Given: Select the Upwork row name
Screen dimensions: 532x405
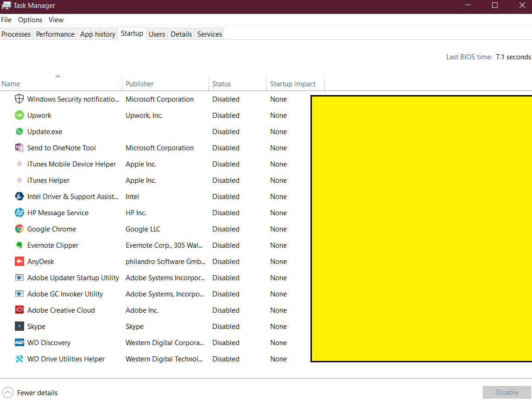Looking at the screenshot, I should click(39, 115).
